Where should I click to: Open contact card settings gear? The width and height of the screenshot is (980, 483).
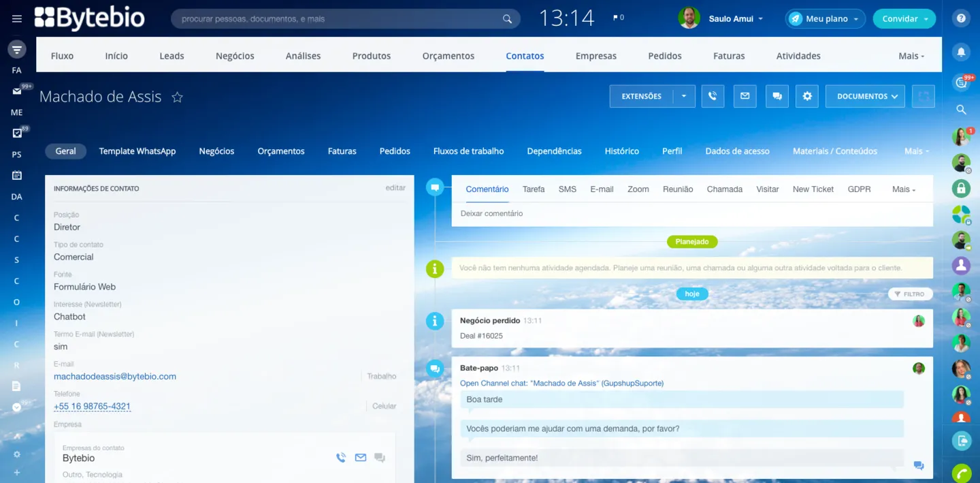(807, 96)
